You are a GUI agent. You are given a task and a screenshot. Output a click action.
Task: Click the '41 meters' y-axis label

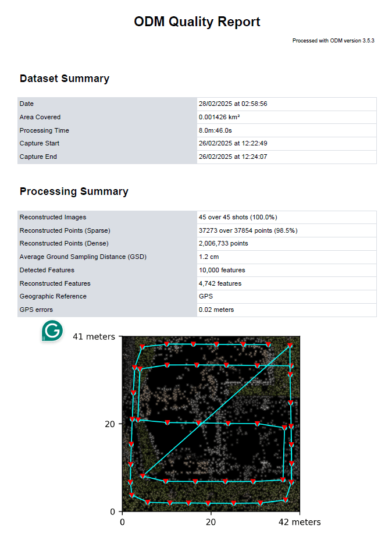[x=94, y=336]
